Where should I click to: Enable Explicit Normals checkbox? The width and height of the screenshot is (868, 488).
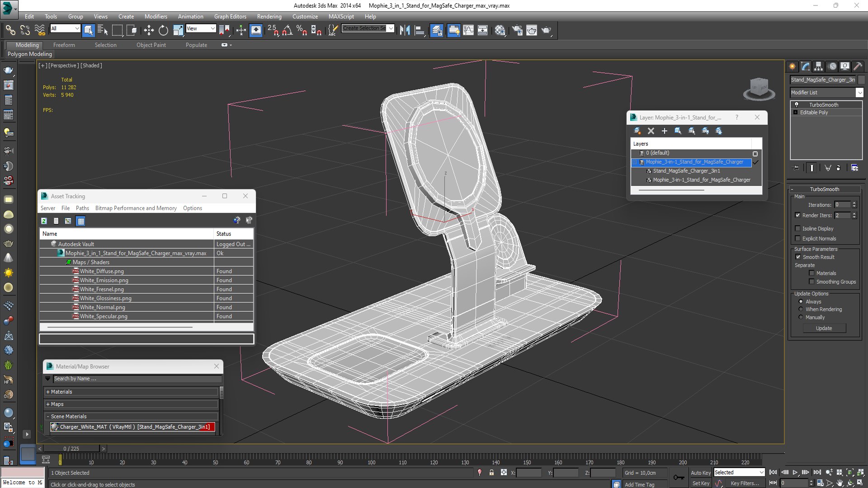pyautogui.click(x=797, y=239)
